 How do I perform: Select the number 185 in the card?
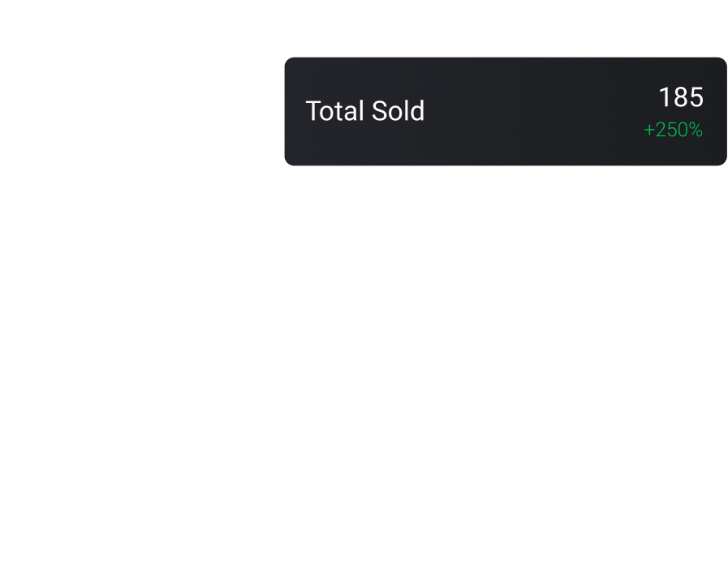tap(680, 97)
